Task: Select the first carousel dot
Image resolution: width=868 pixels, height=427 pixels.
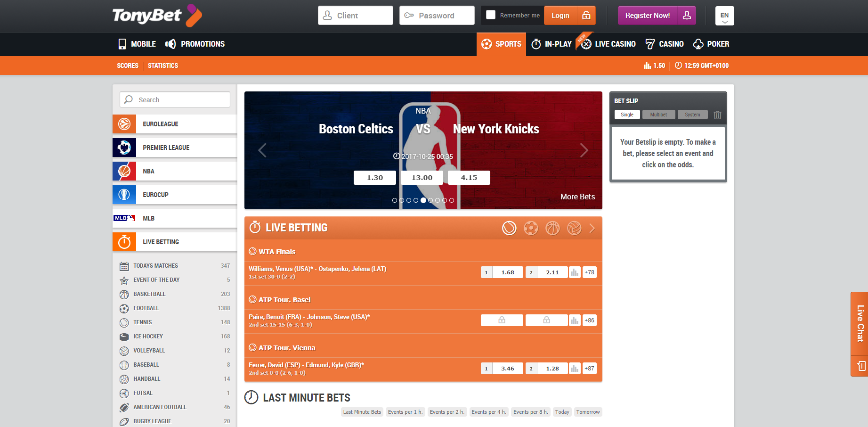Action: point(395,200)
